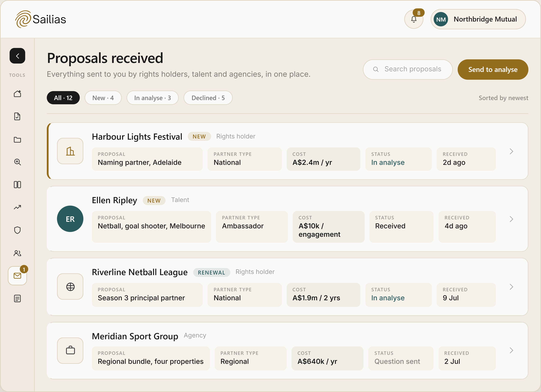Open the document checkmark sidebar icon
Screen dimensions: 541x392
pyautogui.click(x=17, y=116)
